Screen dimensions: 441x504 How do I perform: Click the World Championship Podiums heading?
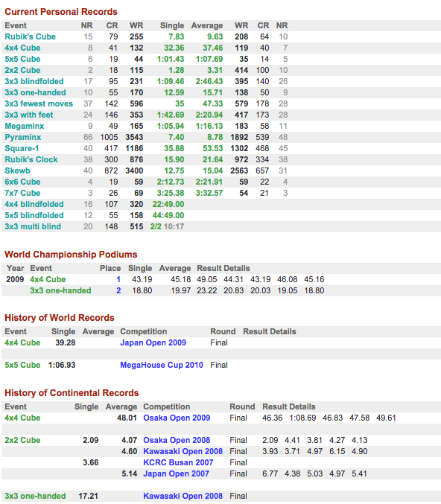(71, 255)
